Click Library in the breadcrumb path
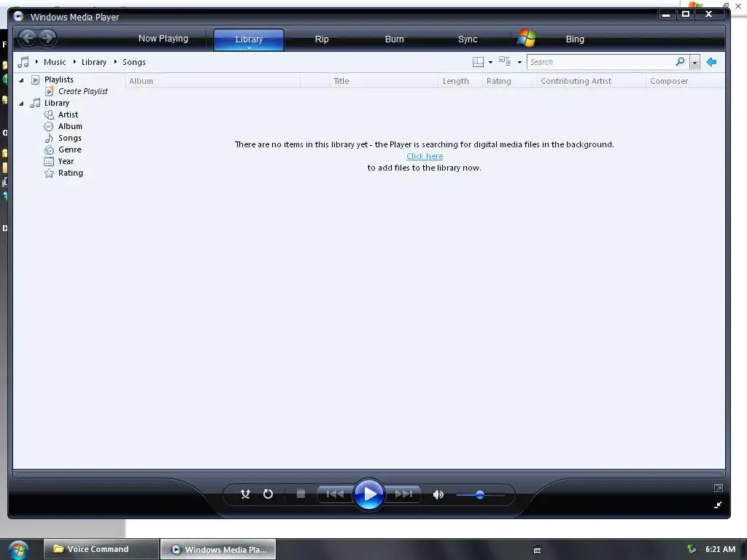This screenshot has height=560, width=747. (x=94, y=62)
